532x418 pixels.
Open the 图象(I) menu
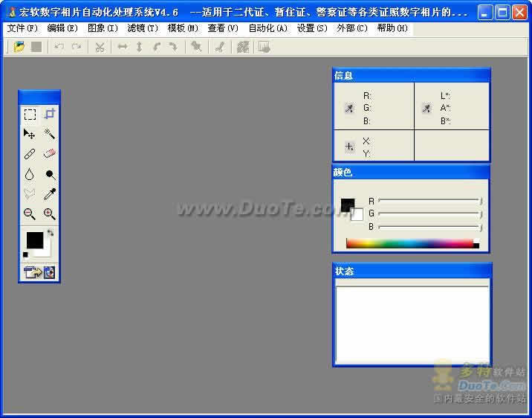point(103,28)
